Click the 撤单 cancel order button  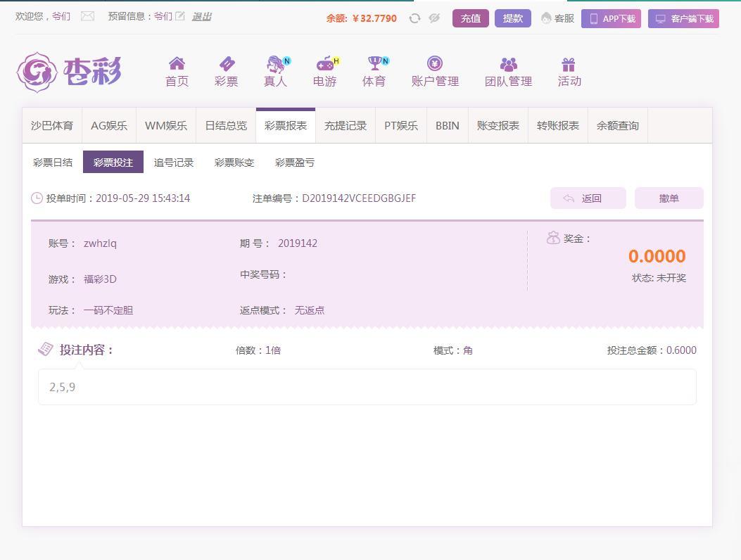coord(669,198)
